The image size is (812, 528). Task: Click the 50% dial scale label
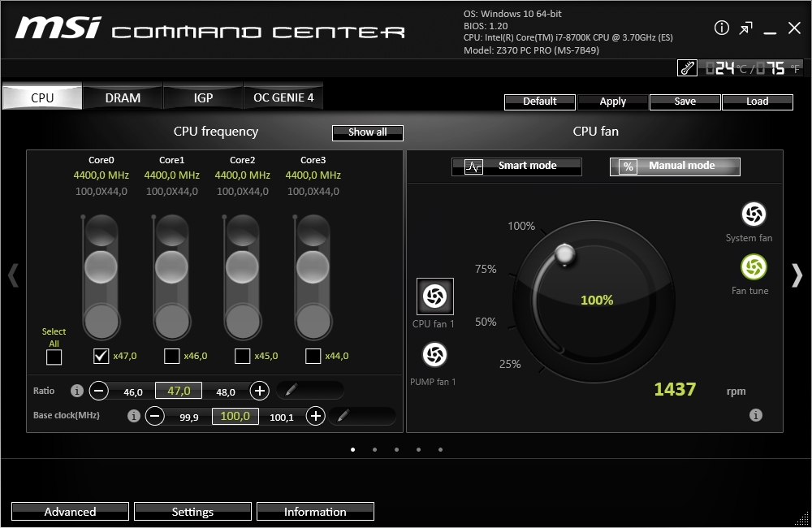pyautogui.click(x=486, y=322)
